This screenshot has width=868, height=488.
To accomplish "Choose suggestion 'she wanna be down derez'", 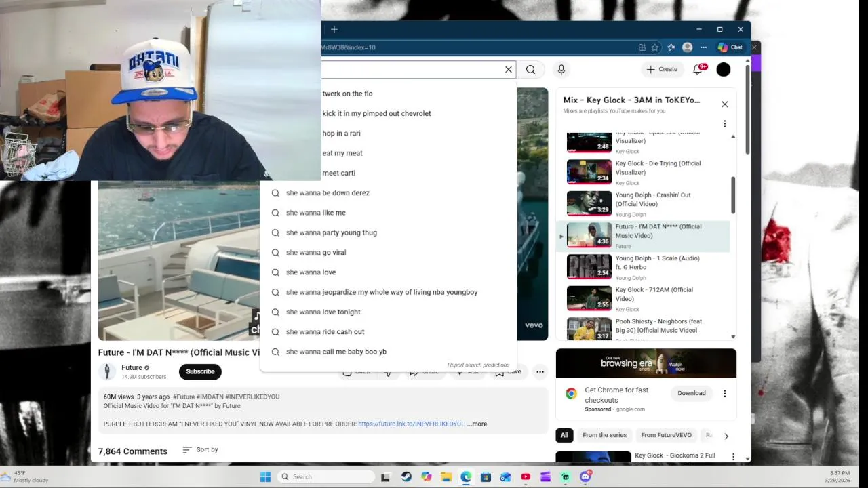I will pyautogui.click(x=388, y=193).
